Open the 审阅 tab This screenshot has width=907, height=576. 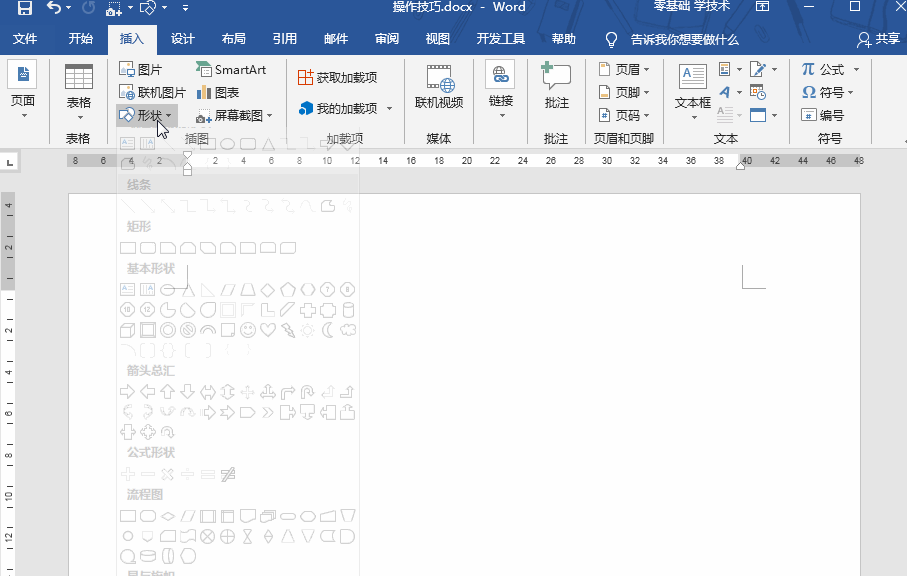[x=386, y=39]
